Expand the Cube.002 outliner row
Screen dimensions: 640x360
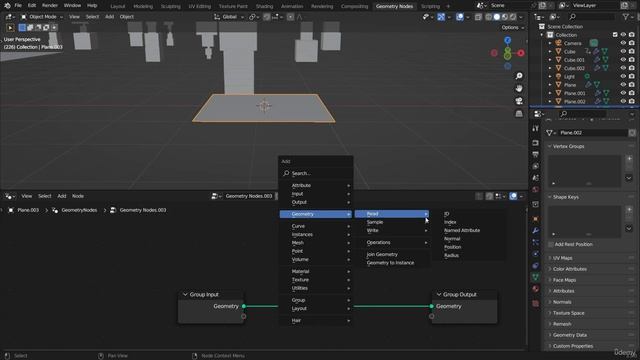(x=550, y=68)
